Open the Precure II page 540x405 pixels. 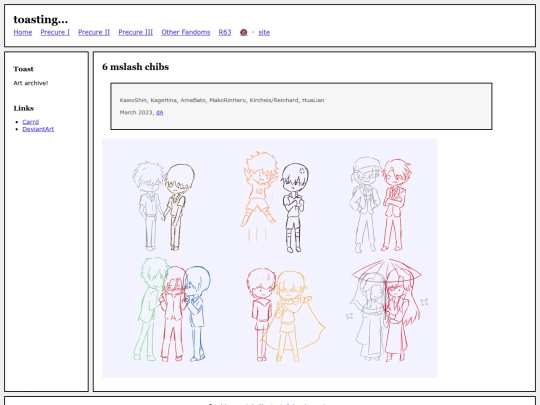94,32
